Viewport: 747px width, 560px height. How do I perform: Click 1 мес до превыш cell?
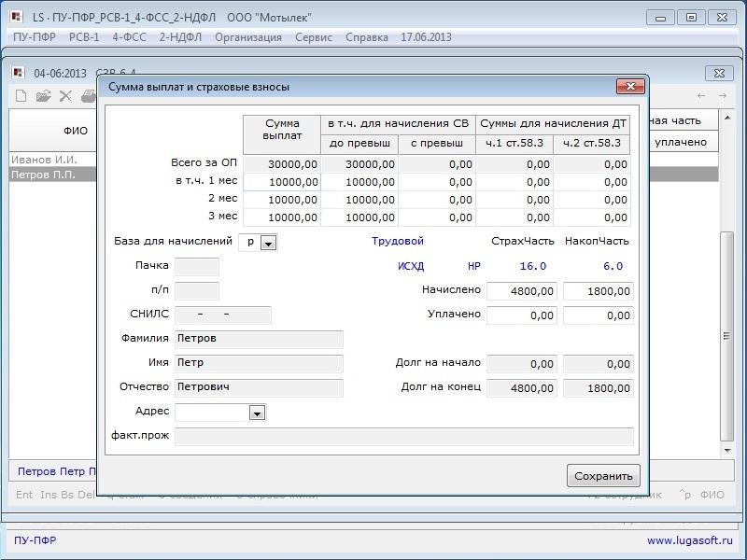click(x=359, y=182)
